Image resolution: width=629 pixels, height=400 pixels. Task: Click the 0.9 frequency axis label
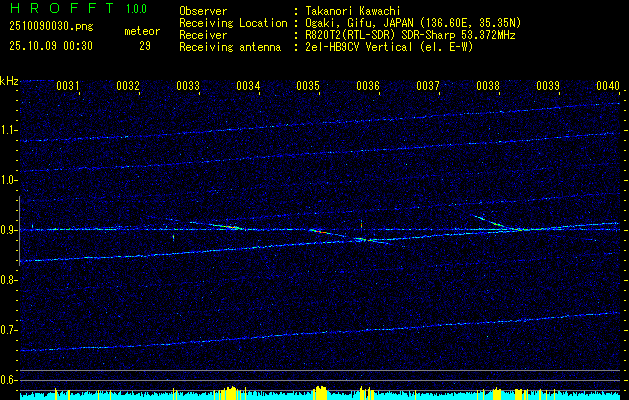click(x=9, y=230)
